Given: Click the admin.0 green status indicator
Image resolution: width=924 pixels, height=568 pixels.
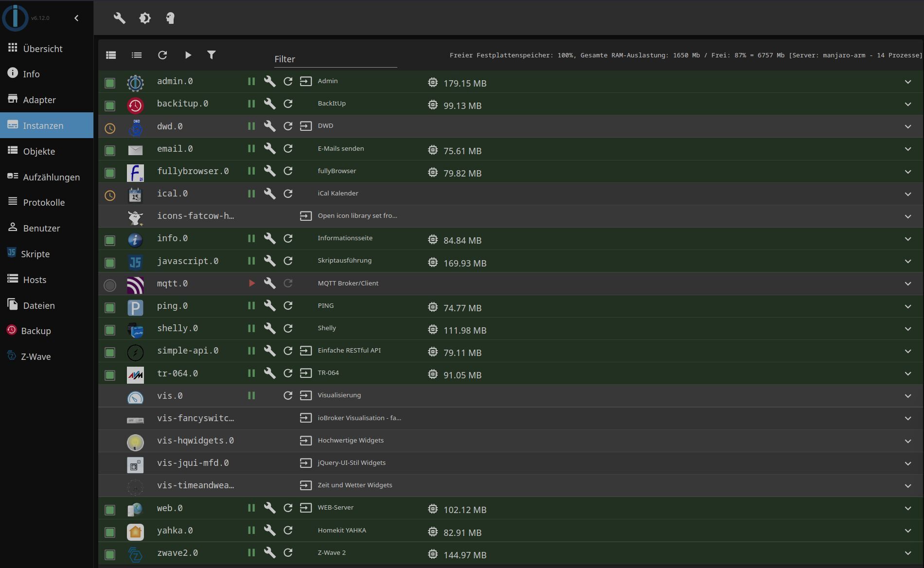Looking at the screenshot, I should tap(110, 83).
